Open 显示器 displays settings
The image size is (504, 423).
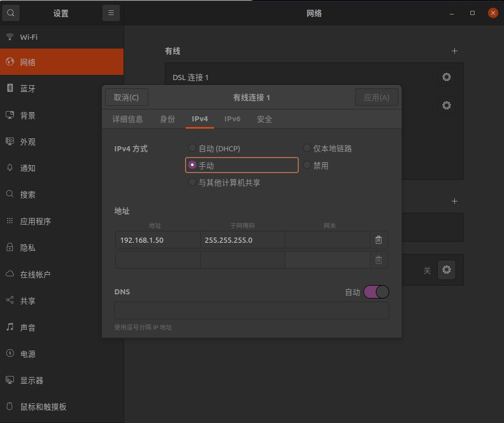click(62, 380)
